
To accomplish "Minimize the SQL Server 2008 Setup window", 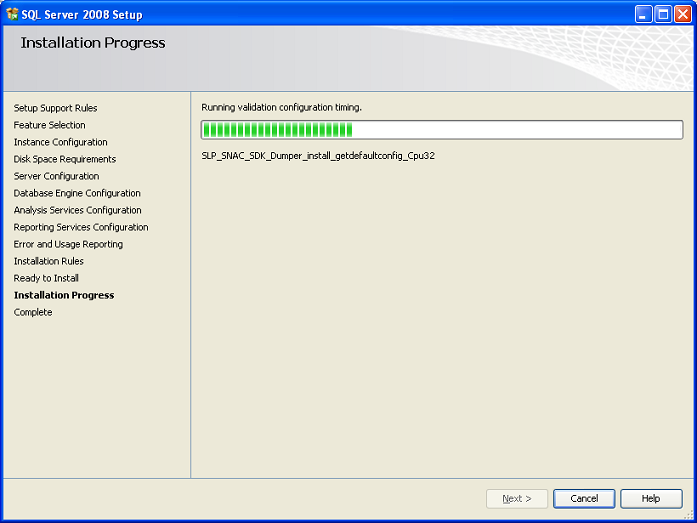I will 643,14.
